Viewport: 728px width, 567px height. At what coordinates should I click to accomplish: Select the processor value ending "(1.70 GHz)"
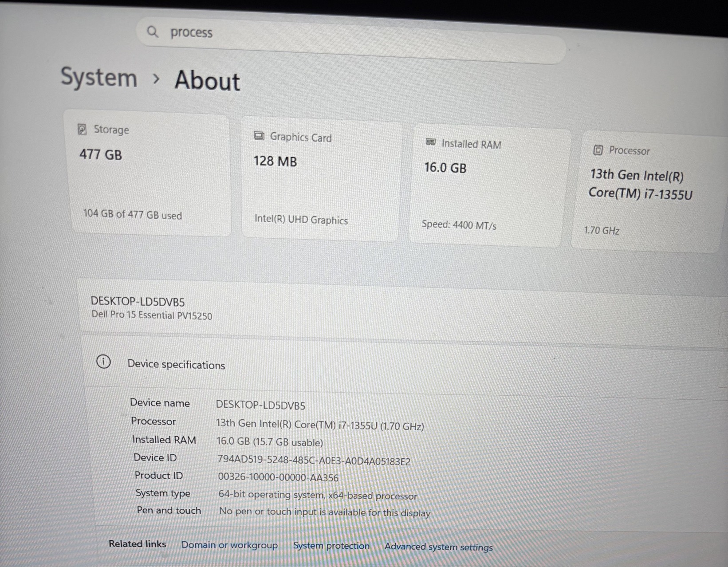click(x=320, y=425)
